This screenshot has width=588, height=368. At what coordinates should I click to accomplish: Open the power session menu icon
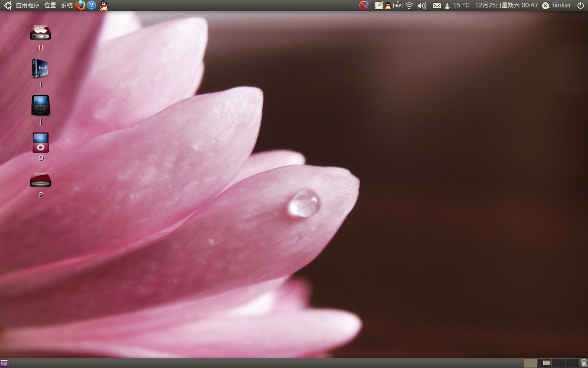[x=580, y=6]
